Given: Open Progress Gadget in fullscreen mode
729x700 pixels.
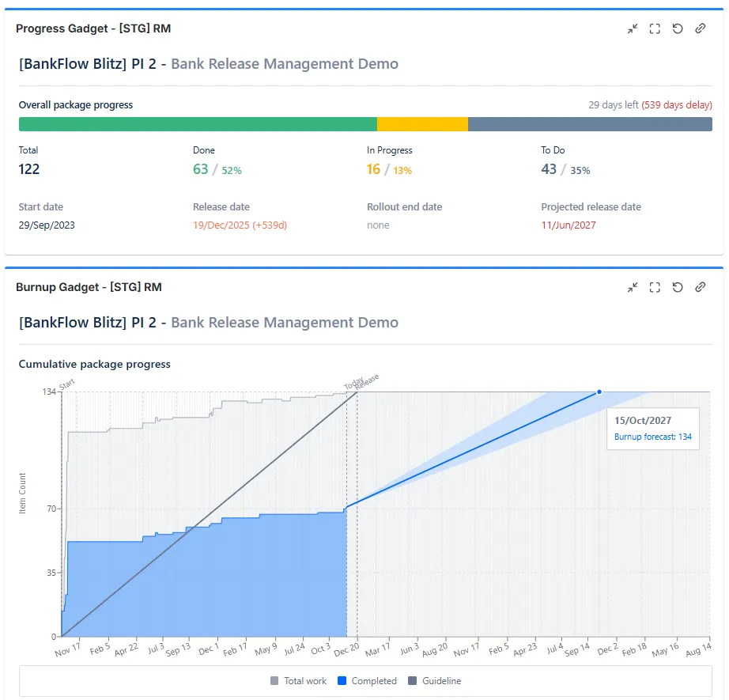Looking at the screenshot, I should (x=655, y=28).
